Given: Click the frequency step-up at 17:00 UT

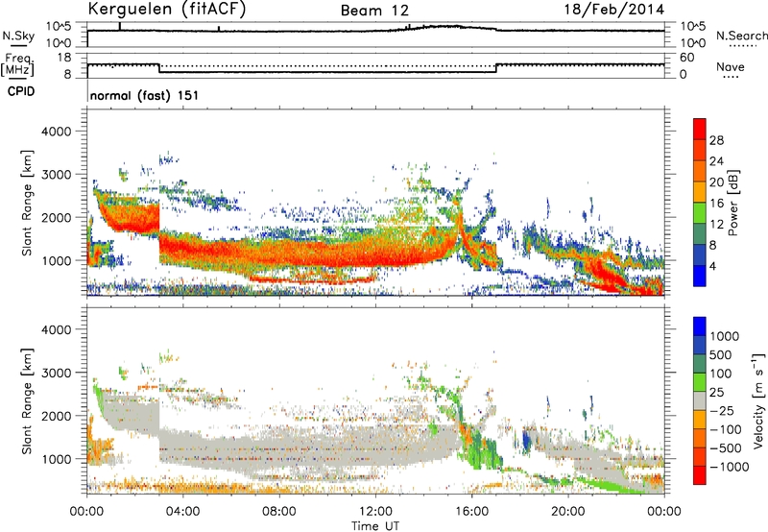Looking at the screenshot, I should (496, 68).
